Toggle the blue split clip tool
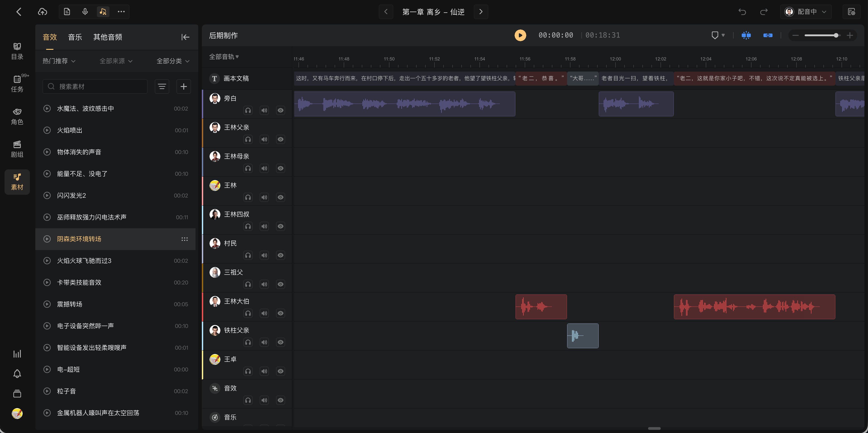Screen dimensions: 868x433 pyautogui.click(x=746, y=35)
